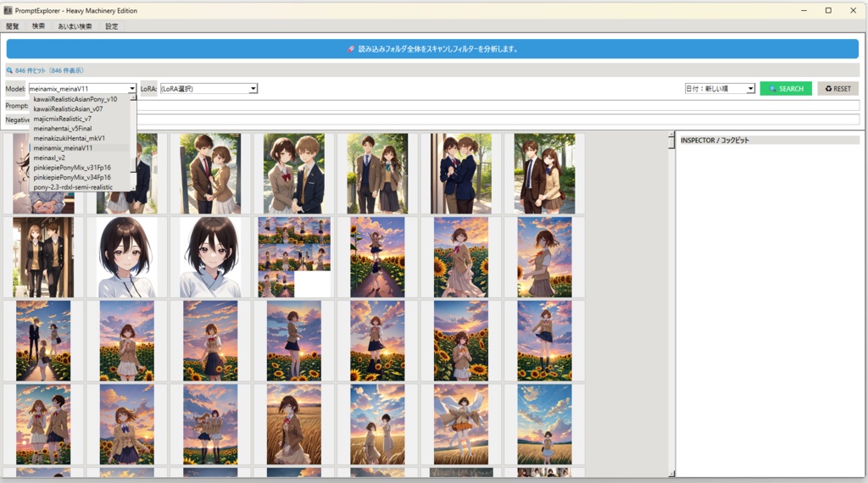Click the blue folder scan banner button
Screen dimensions: 868x483
pyautogui.click(x=432, y=48)
